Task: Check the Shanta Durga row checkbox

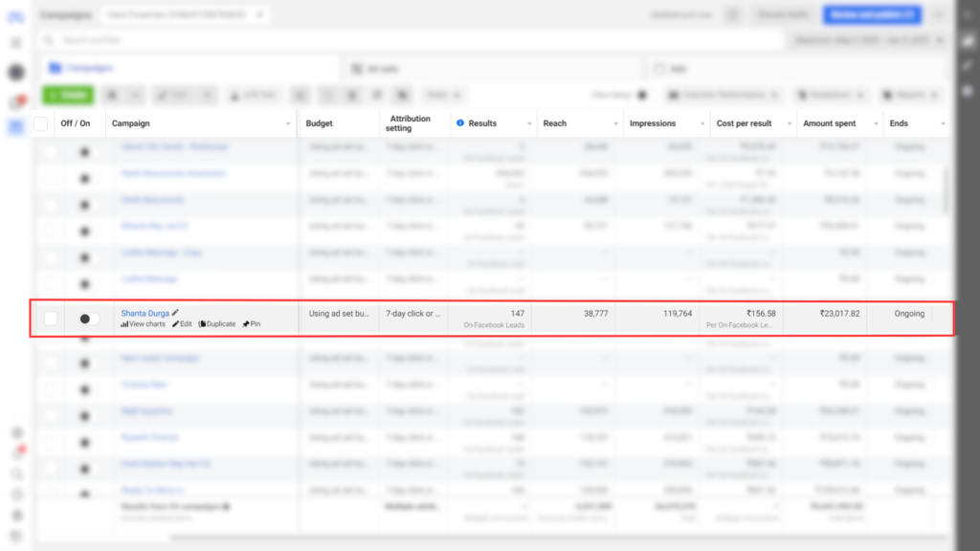Action: 51,319
